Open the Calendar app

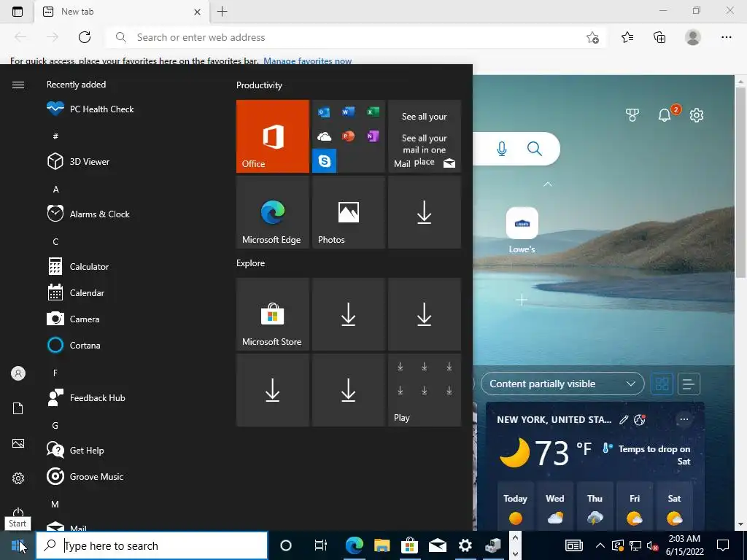point(76,293)
